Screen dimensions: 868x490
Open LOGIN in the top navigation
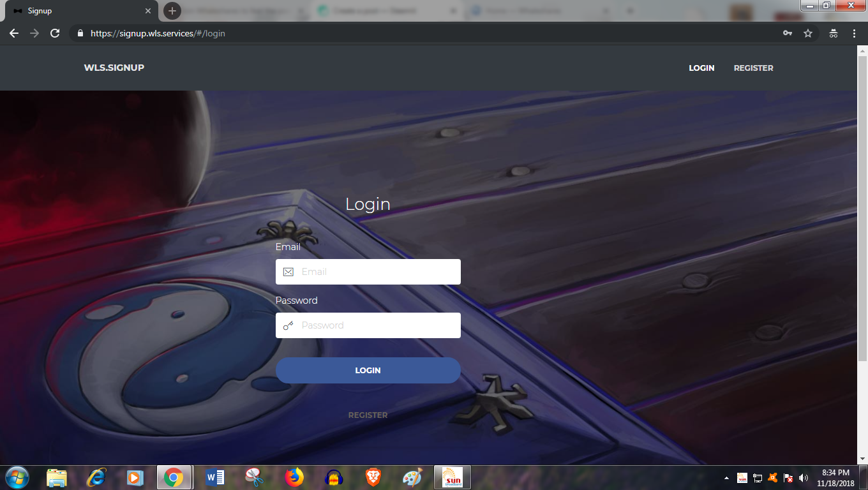coord(701,68)
